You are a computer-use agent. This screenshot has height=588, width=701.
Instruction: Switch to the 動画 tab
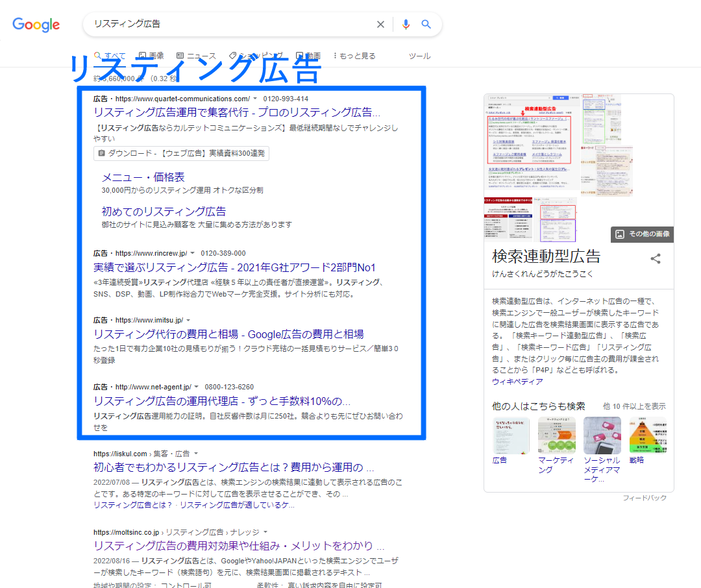point(308,56)
